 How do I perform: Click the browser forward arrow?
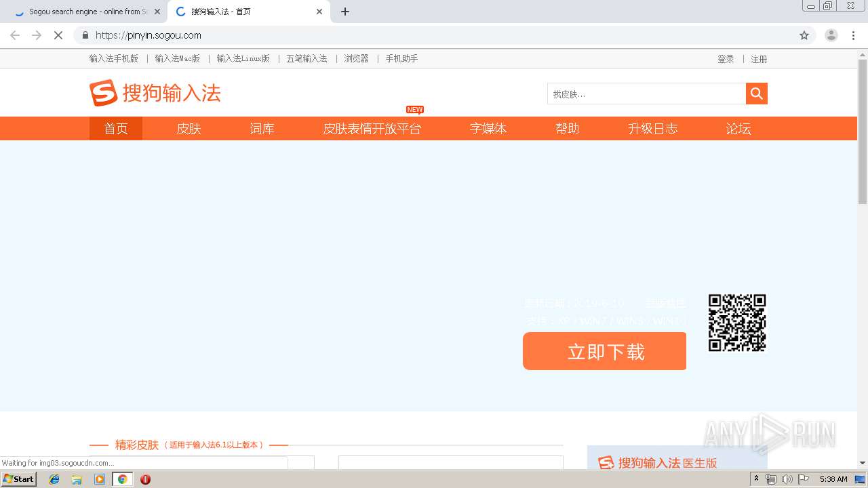click(x=37, y=35)
